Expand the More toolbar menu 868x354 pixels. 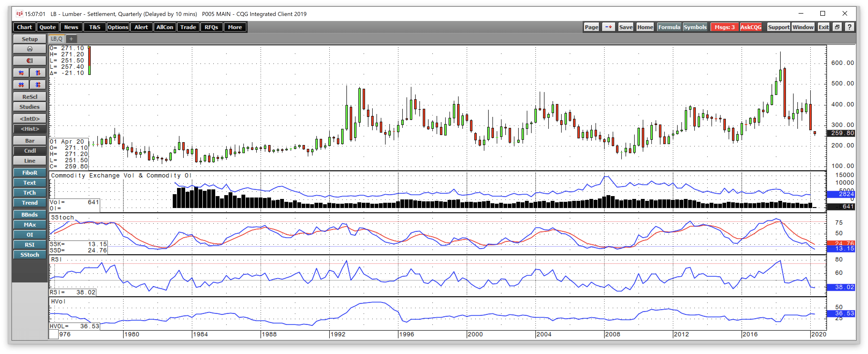coord(235,27)
